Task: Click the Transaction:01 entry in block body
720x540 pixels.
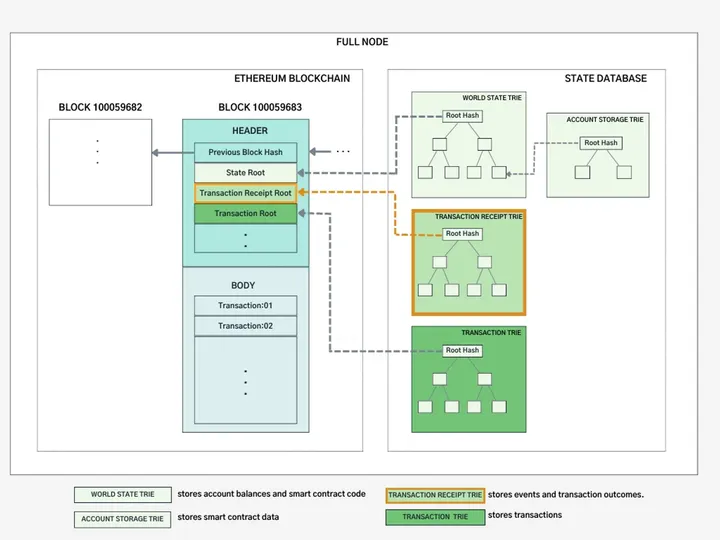Action: (245, 305)
